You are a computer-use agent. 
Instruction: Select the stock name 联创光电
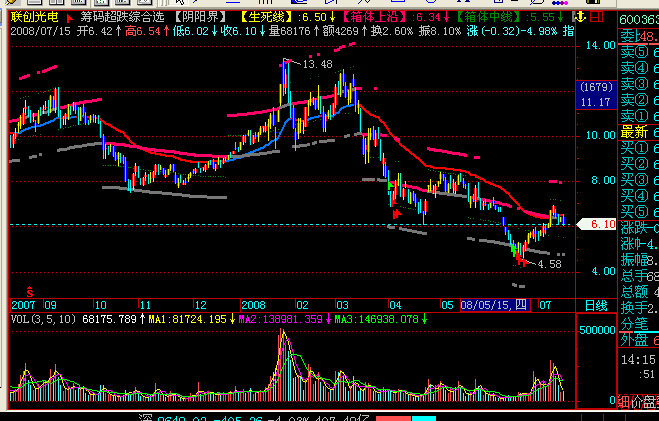[34, 17]
